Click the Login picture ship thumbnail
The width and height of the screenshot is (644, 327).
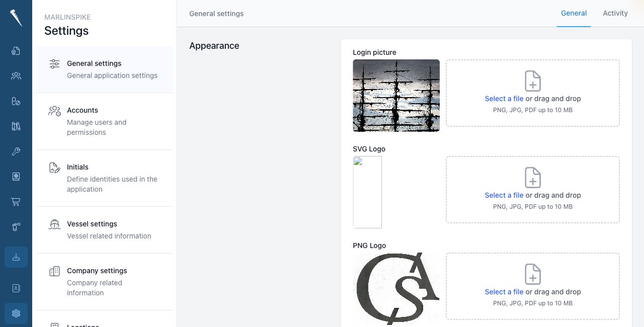tap(396, 96)
